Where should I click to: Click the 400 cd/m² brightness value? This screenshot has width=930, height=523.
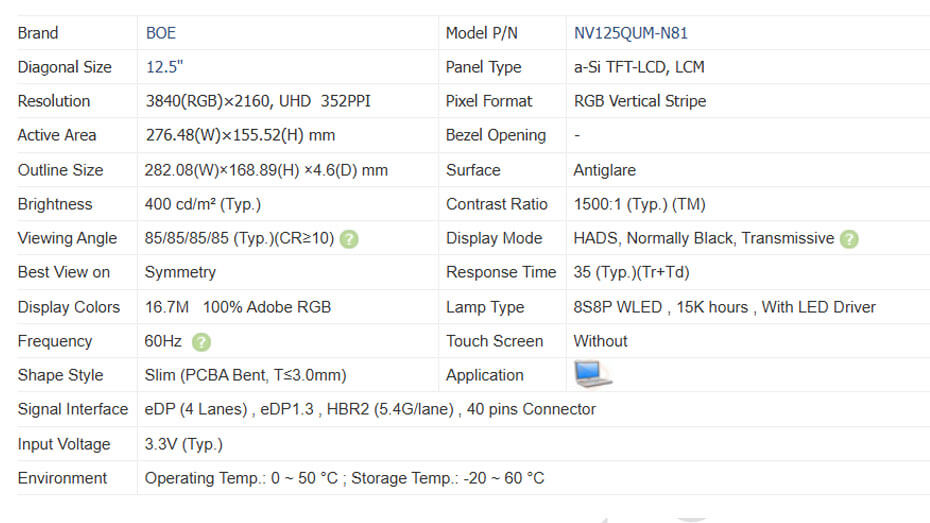click(x=203, y=204)
